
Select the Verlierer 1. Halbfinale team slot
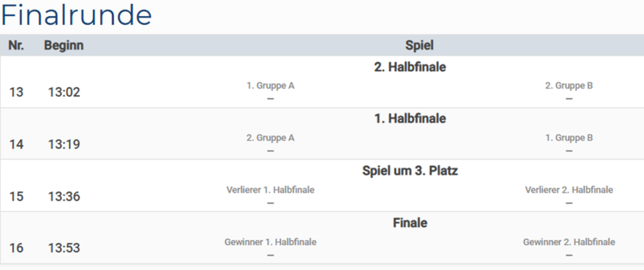pos(270,190)
